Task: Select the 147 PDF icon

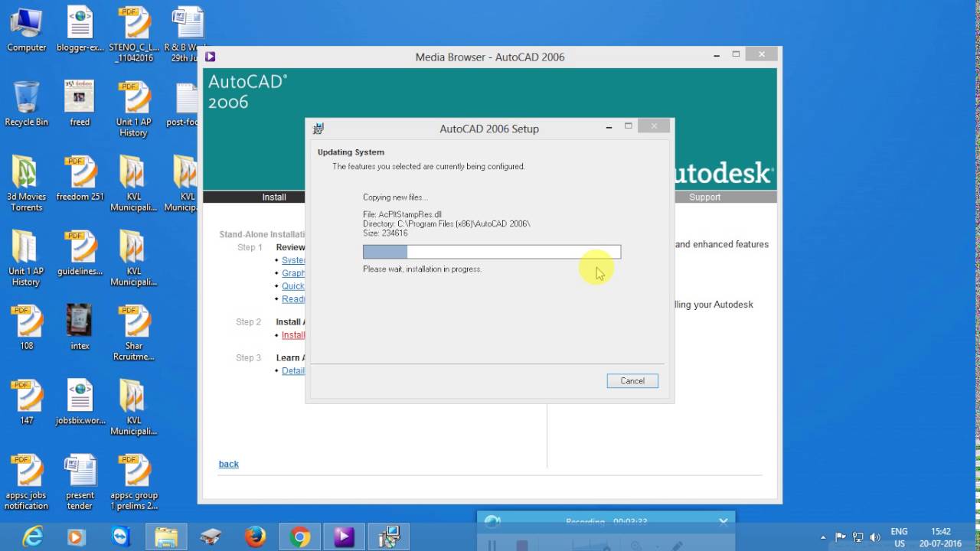Action: 26,402
